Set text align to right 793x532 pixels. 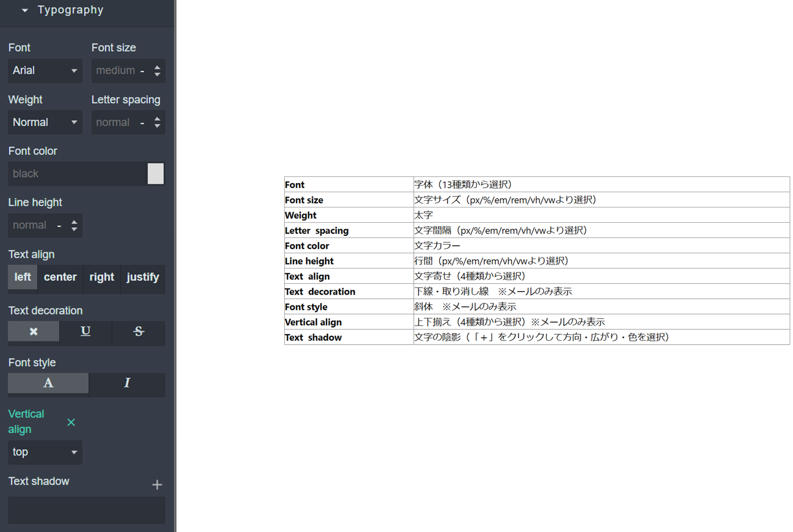click(x=102, y=277)
